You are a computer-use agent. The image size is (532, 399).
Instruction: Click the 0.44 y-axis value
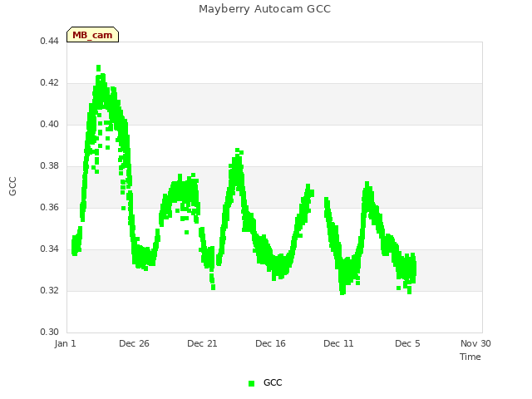[x=49, y=41]
